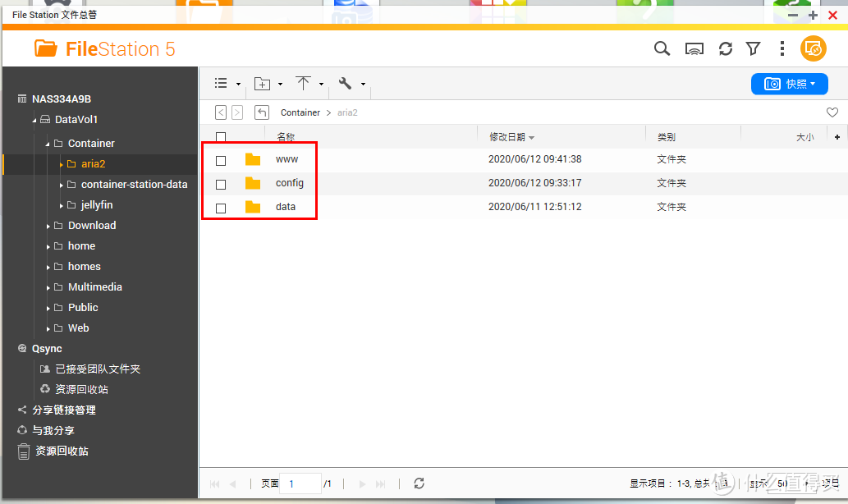Image resolution: width=848 pixels, height=504 pixels.
Task: Click the wrench tools icon
Action: click(x=345, y=83)
